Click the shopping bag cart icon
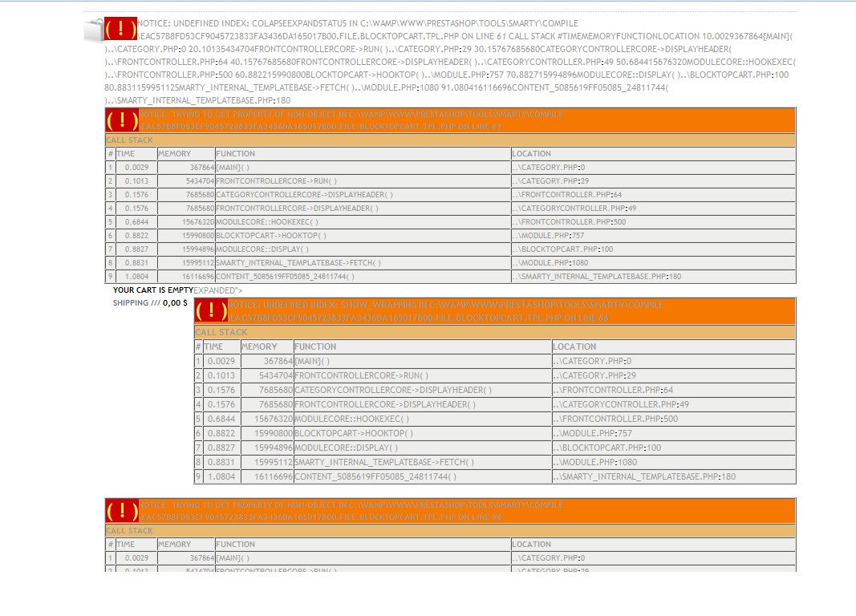856x616 pixels. point(93,30)
